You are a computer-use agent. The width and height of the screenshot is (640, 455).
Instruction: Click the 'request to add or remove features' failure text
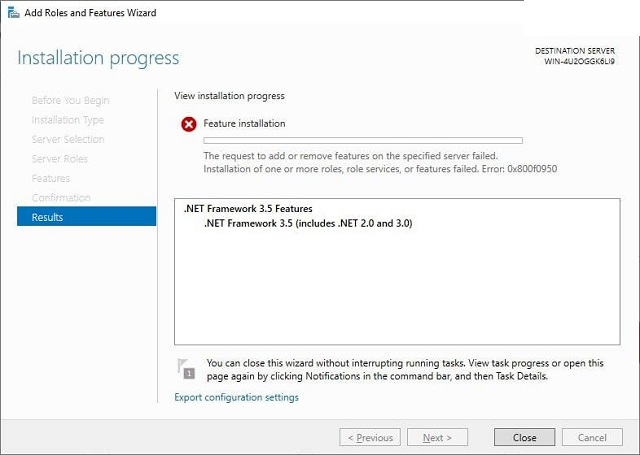351,156
